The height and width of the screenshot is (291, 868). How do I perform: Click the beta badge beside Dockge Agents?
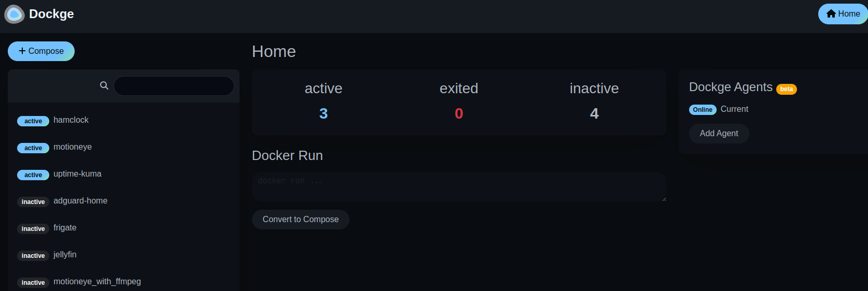[x=787, y=89]
